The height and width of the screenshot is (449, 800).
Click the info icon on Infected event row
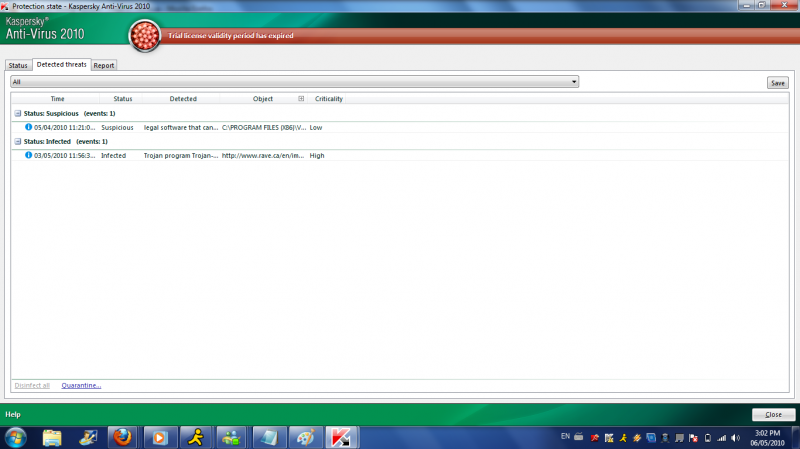click(x=29, y=155)
